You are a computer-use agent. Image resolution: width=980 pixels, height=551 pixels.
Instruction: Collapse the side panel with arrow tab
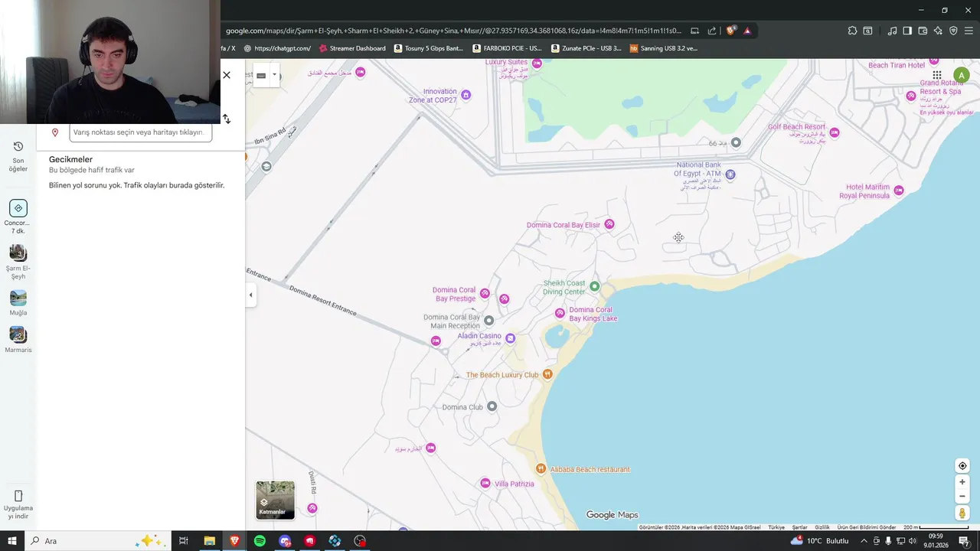[x=250, y=295]
